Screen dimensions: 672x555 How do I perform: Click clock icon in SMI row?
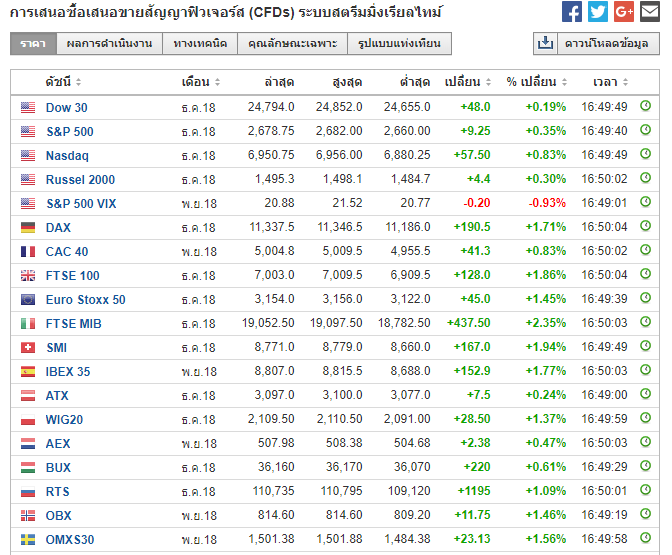(645, 345)
